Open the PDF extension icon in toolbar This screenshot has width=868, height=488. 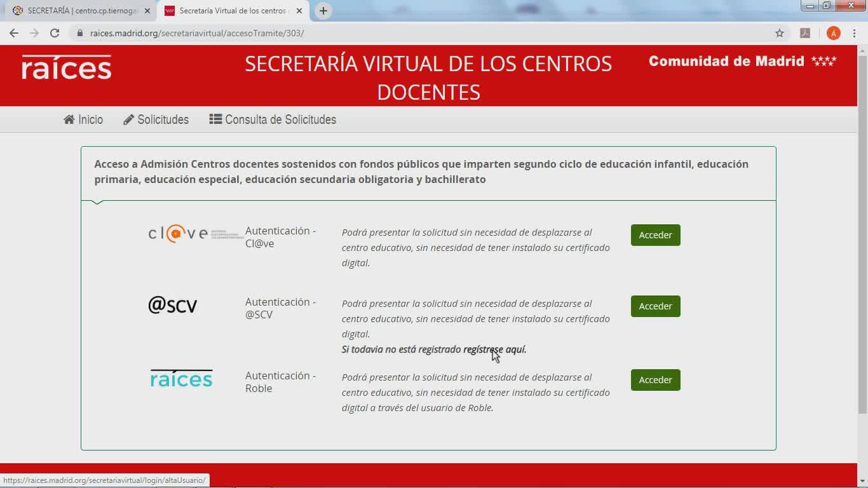[805, 33]
